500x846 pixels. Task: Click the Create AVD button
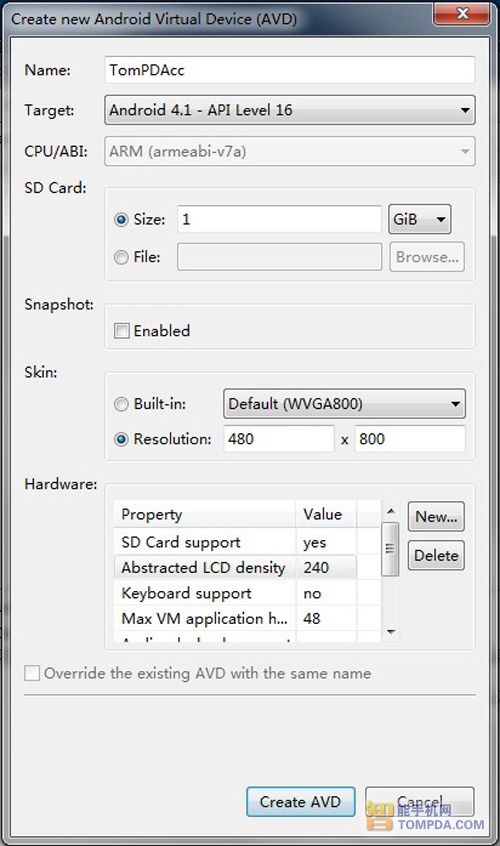pyautogui.click(x=300, y=802)
